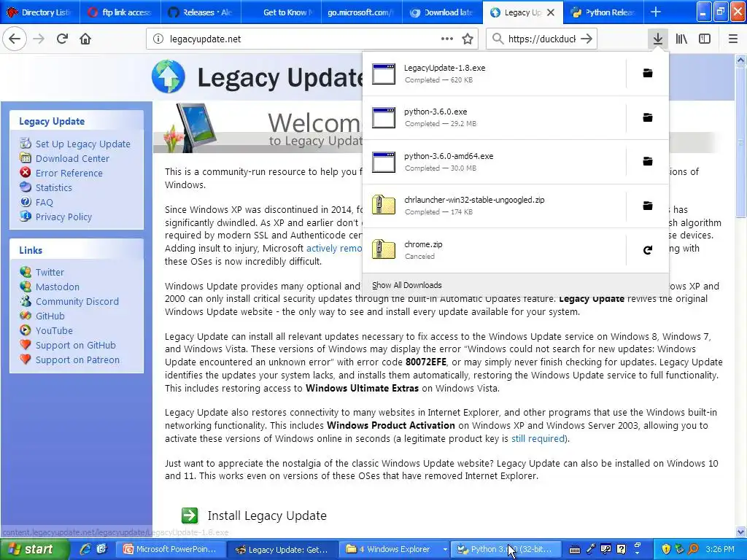Switch to the Download latest tab
The width and height of the screenshot is (747, 560).
(442, 12)
